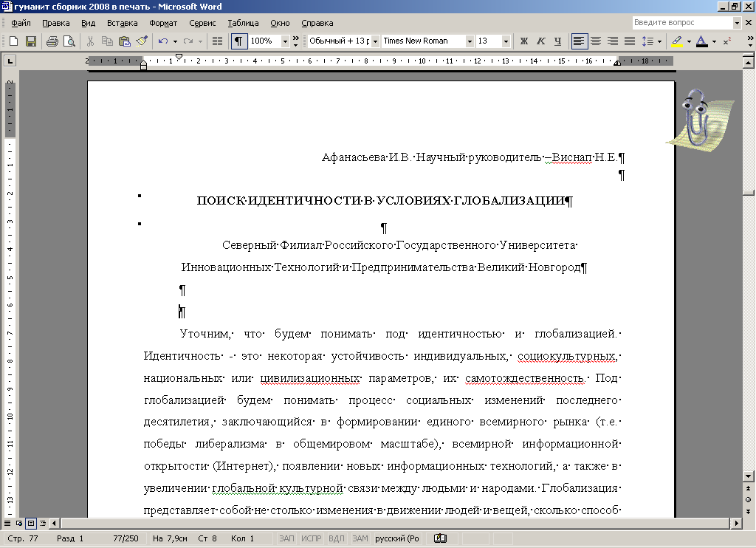Toggle bold (Ж) formatting
The width and height of the screenshot is (756, 548).
524,41
